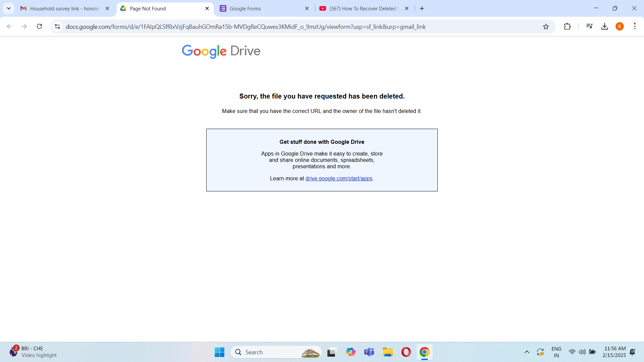This screenshot has width=644, height=362.
Task: Open Chrome downloads icon
Action: point(604,26)
